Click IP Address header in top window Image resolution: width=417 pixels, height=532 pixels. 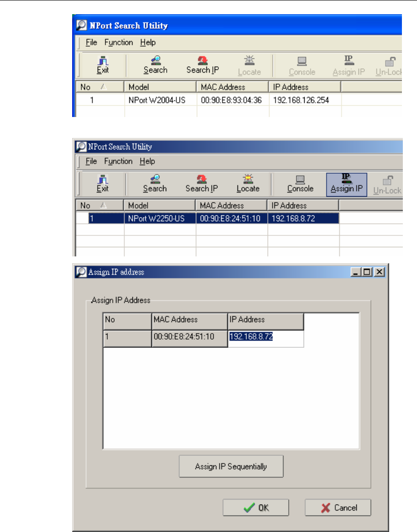coord(305,87)
